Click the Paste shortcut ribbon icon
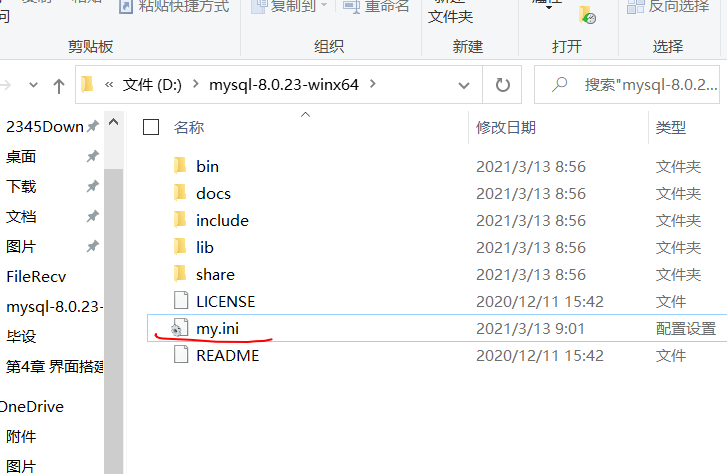 126,6
